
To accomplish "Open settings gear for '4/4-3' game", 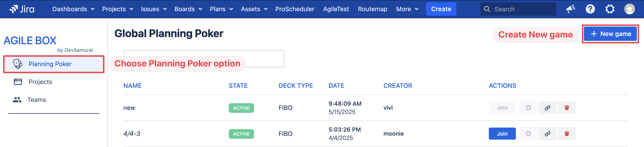I will pyautogui.click(x=528, y=134).
